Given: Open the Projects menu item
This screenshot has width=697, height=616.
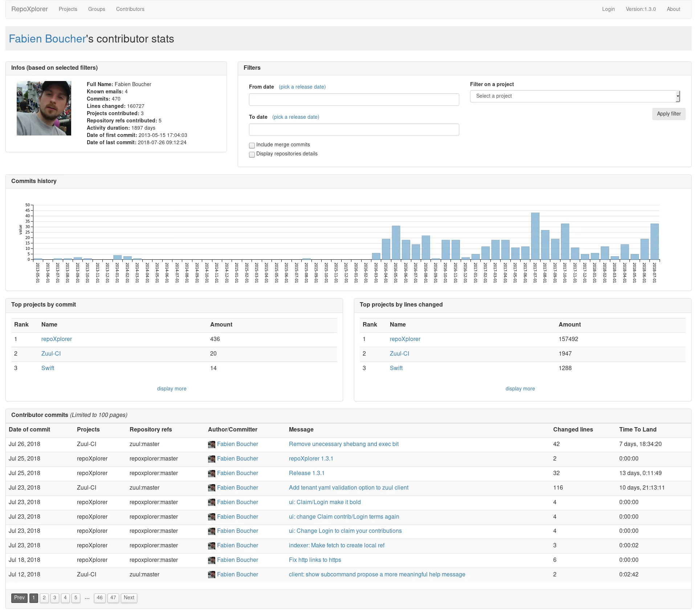Looking at the screenshot, I should (x=68, y=9).
